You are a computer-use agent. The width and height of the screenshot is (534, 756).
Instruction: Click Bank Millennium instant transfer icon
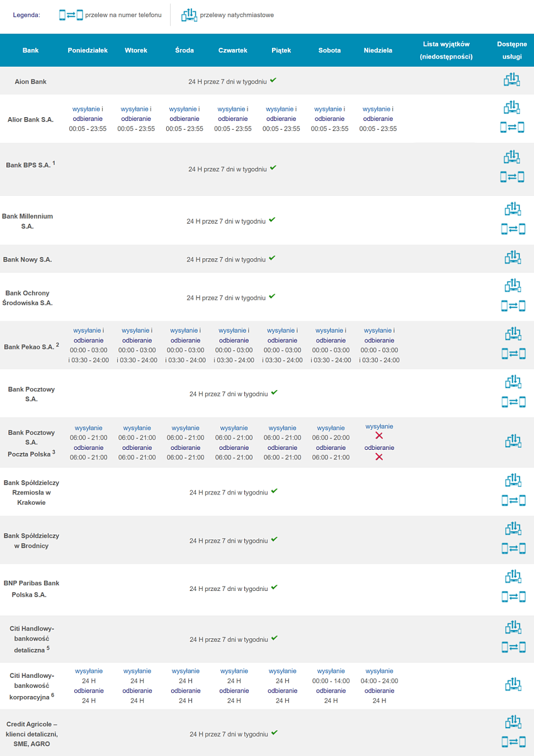tap(513, 209)
